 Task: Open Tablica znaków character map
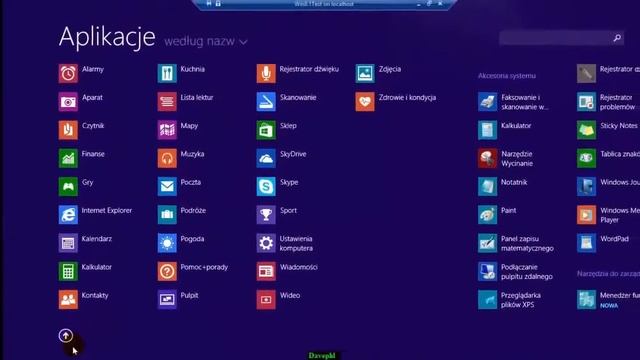pos(586,158)
